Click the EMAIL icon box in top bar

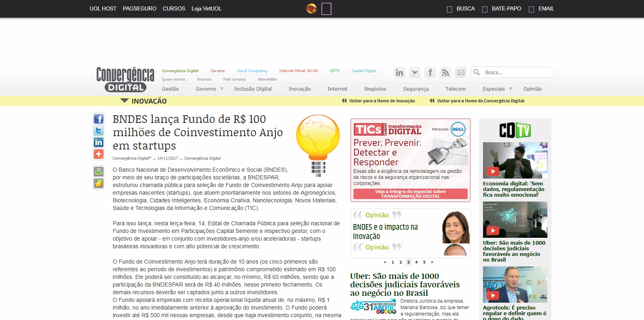[531, 9]
